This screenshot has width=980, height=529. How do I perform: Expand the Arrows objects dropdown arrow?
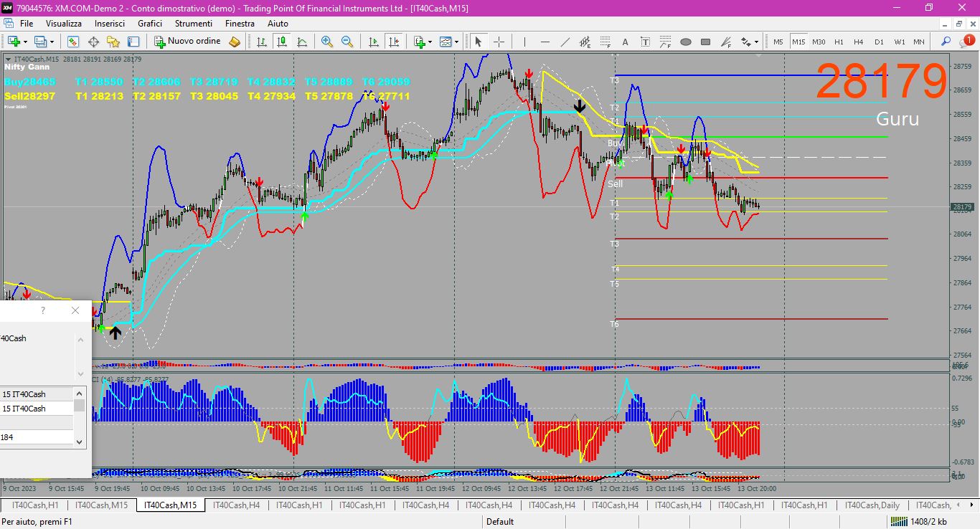coord(757,42)
